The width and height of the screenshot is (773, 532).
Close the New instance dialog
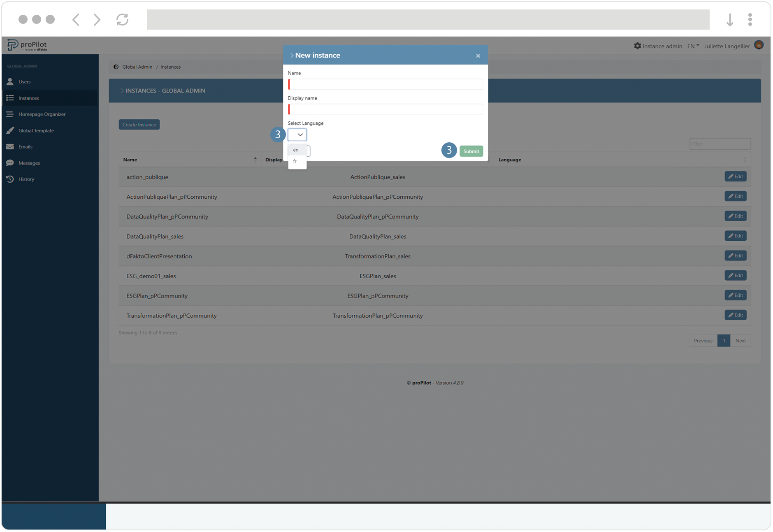click(x=478, y=56)
